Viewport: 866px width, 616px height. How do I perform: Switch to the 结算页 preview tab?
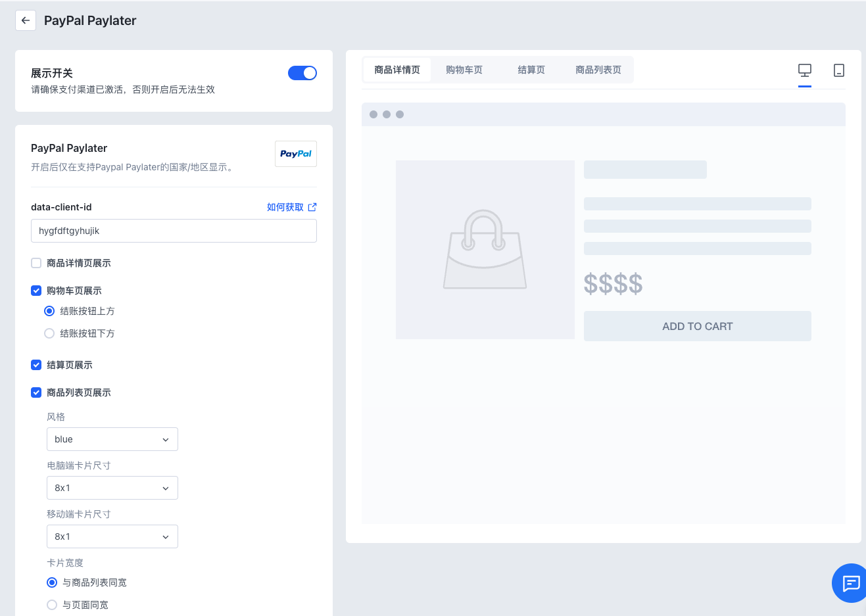[531, 70]
